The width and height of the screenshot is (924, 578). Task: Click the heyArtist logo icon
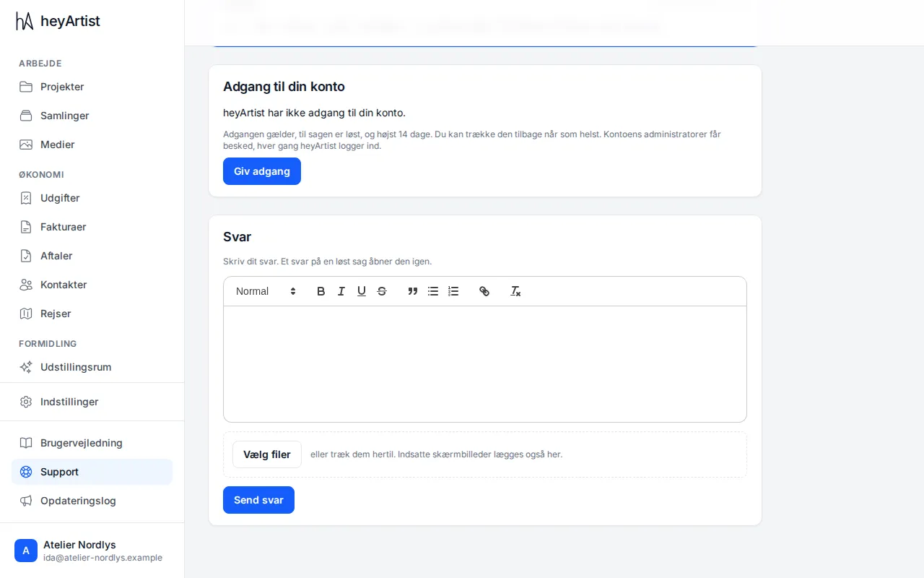coord(25,21)
